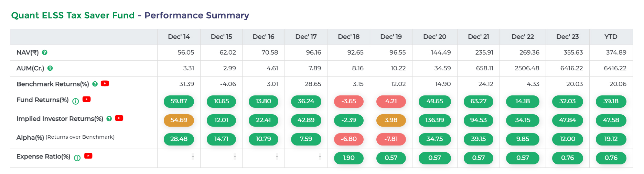Viewport: 644px width, 174px height.
Task: Select the Dec' 14 column header
Action: click(x=179, y=37)
